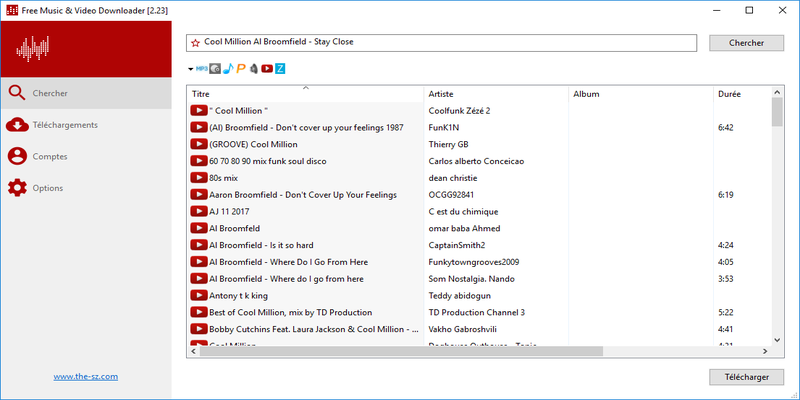The width and height of the screenshot is (800, 400).
Task: Select (Al) Broomfield - Don't cover up your feelings 1987
Action: 306,128
